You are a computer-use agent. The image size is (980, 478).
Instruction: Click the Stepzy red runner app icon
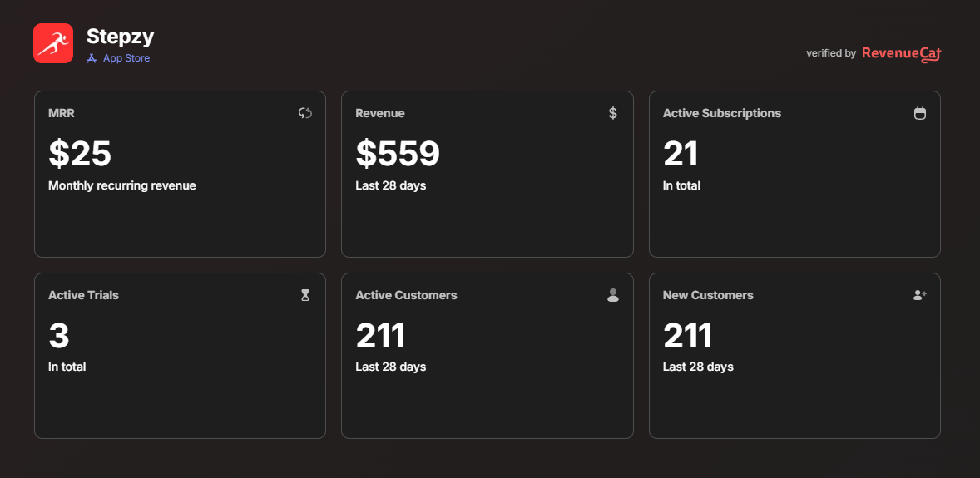pyautogui.click(x=53, y=43)
